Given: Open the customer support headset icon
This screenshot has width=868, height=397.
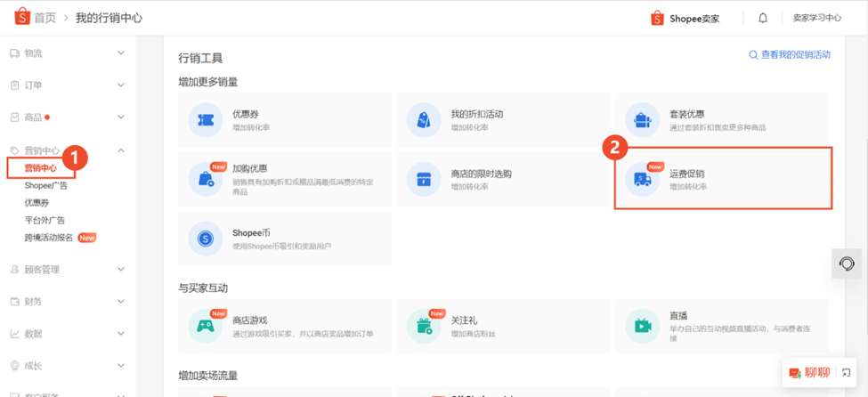Looking at the screenshot, I should [x=847, y=263].
